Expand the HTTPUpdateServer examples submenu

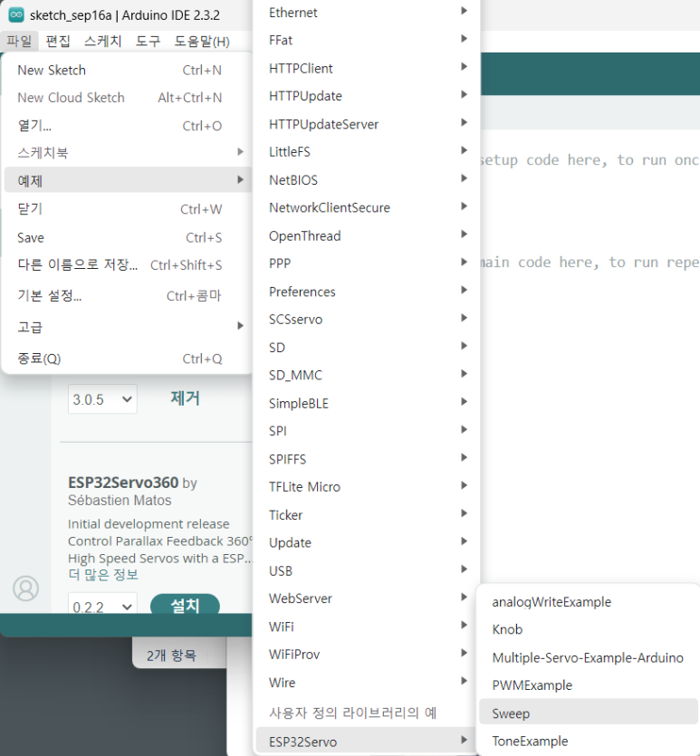pyautogui.click(x=367, y=124)
